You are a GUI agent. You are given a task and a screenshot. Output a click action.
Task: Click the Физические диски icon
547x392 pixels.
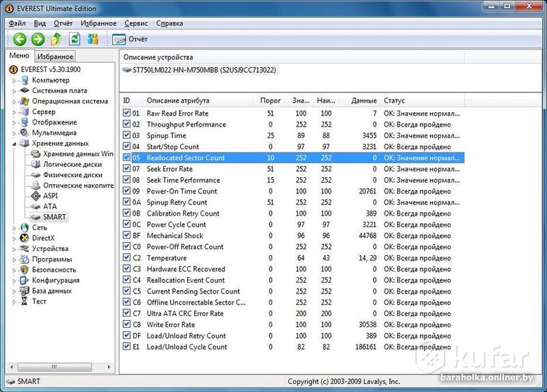pos(36,175)
